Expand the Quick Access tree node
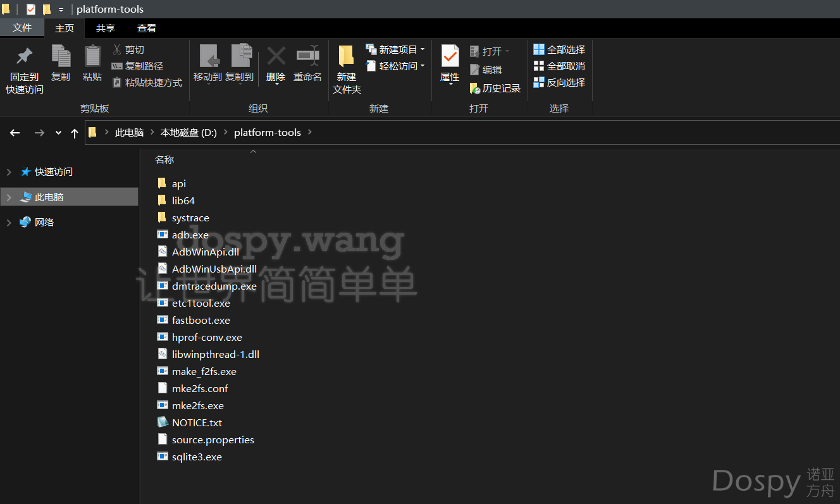Image resolution: width=840 pixels, height=504 pixels. [9, 172]
